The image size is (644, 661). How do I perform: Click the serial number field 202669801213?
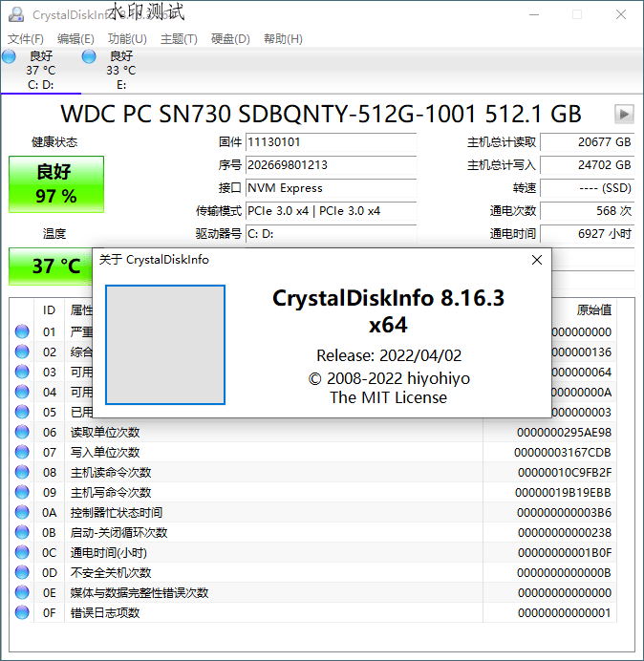pyautogui.click(x=331, y=165)
